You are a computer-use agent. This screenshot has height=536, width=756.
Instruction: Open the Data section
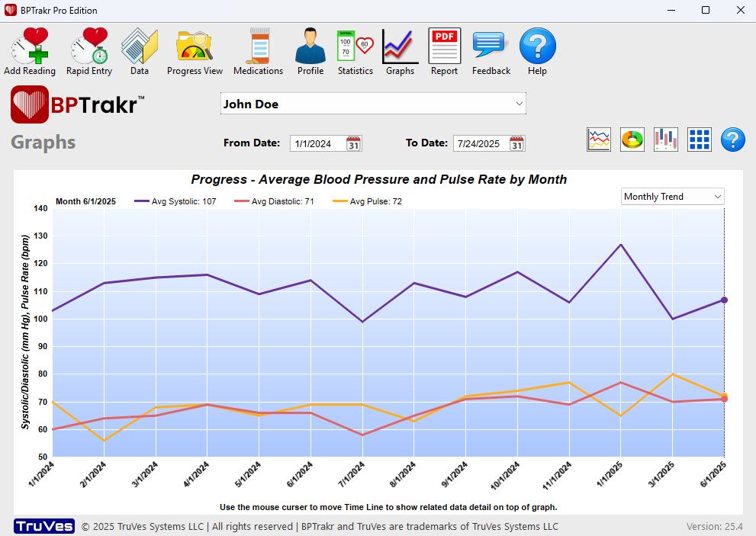(x=139, y=51)
